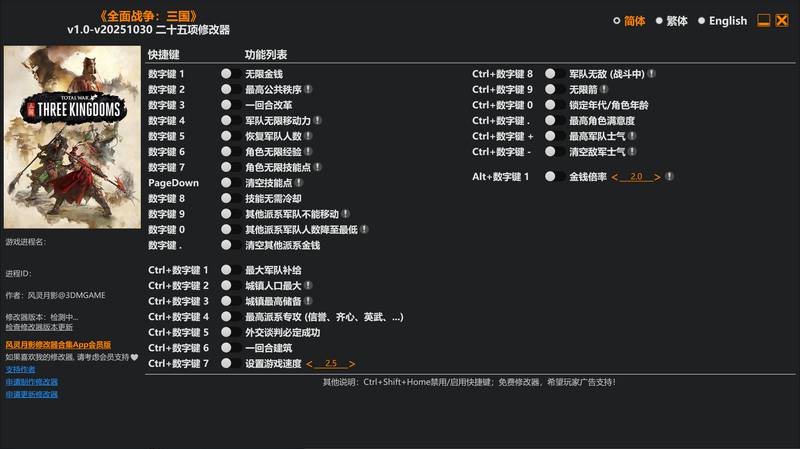Image resolution: width=800 pixels, height=449 pixels.
Task: Open 检查修改器版本更新 link
Action: point(39,327)
